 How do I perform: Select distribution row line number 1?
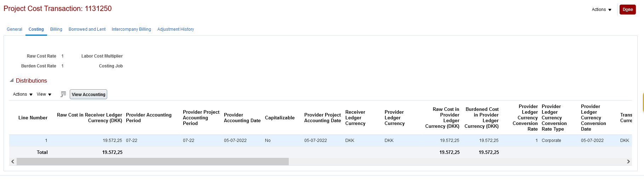(x=320, y=141)
